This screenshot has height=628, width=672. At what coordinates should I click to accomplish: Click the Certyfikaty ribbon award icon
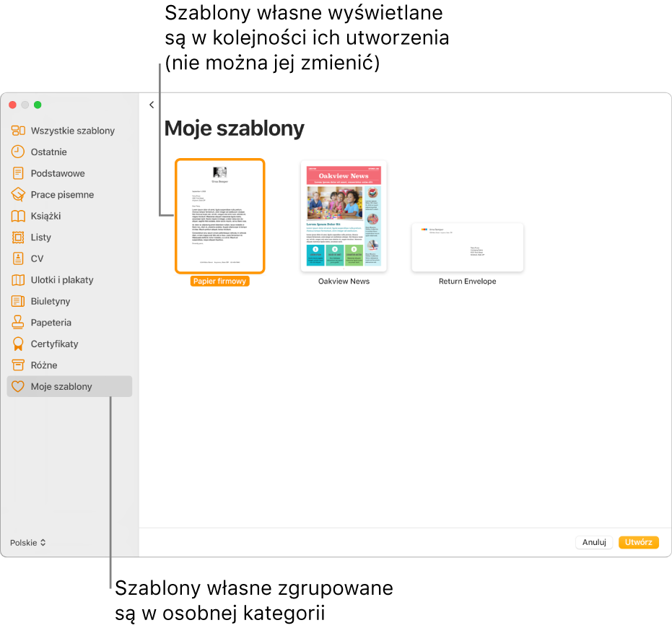tap(18, 344)
